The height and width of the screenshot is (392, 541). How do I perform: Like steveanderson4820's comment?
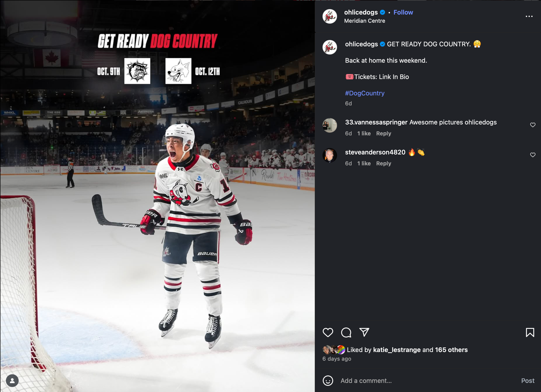pyautogui.click(x=533, y=155)
